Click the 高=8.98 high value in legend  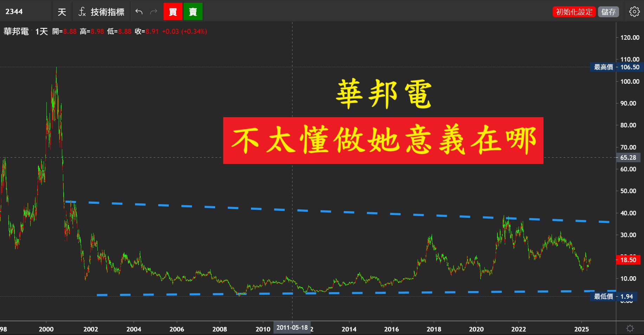(92, 31)
